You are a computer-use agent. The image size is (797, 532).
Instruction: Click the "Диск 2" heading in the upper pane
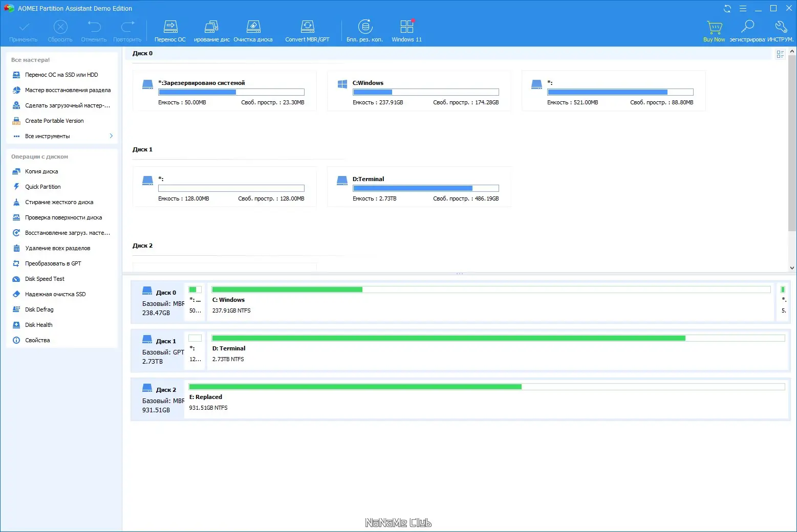[142, 246]
